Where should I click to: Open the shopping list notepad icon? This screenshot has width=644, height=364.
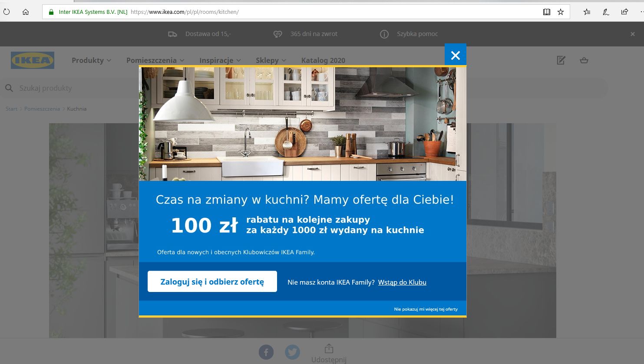(561, 60)
